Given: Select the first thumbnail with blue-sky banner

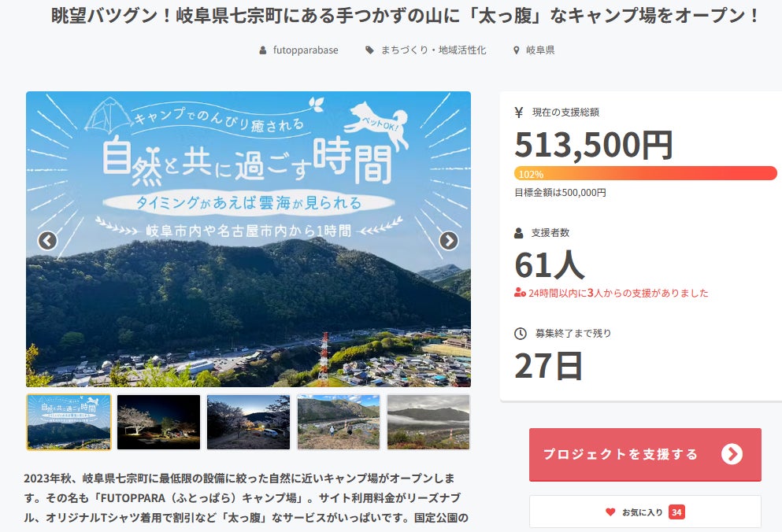Looking at the screenshot, I should 69,422.
